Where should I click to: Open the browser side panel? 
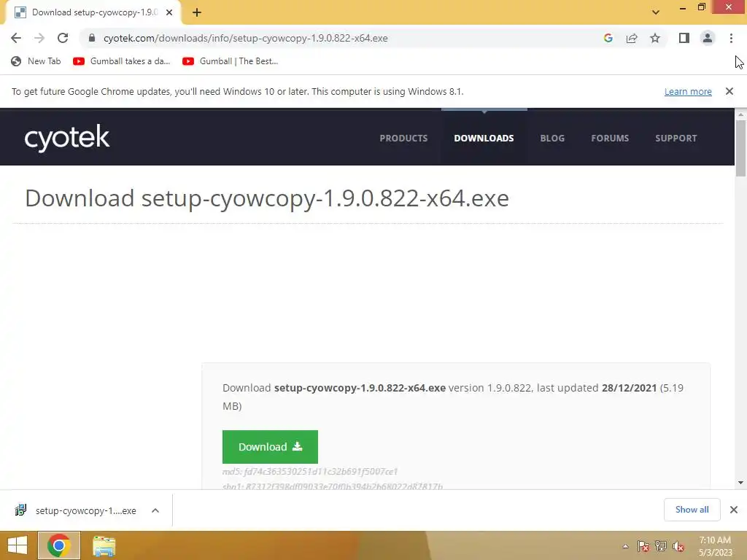[x=684, y=38]
